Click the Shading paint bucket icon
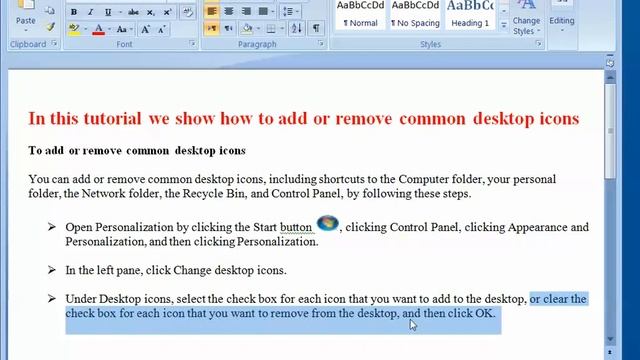Image resolution: width=640 pixels, height=360 pixels. [247, 29]
